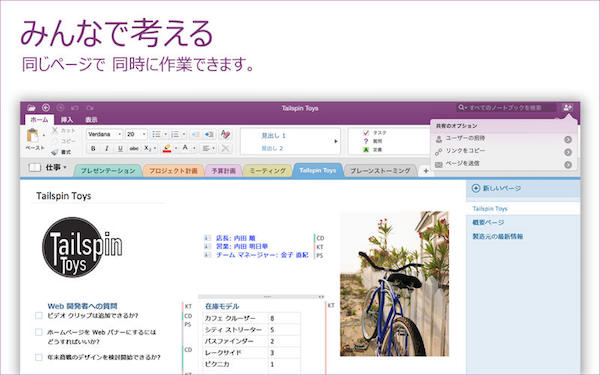Apply the green A definition tag
Screen dimensions: 600x375
[366, 150]
